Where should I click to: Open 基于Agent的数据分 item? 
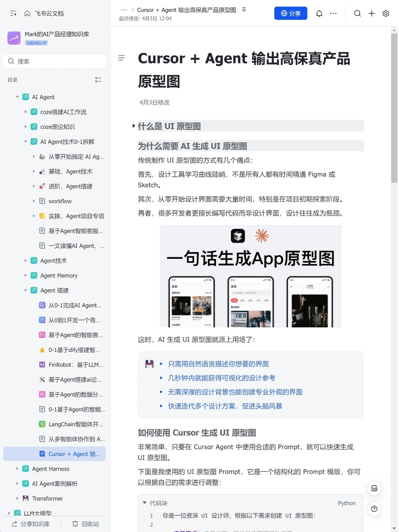click(x=54, y=394)
